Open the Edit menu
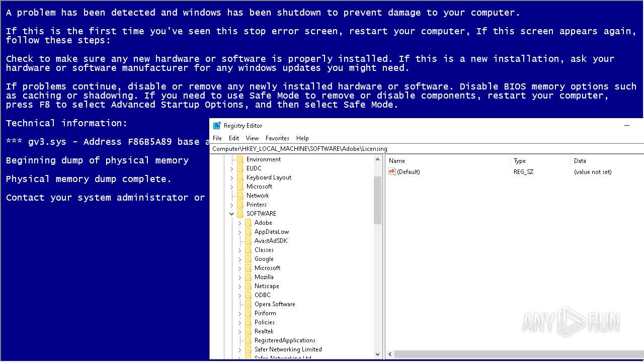The image size is (644, 362). click(234, 138)
